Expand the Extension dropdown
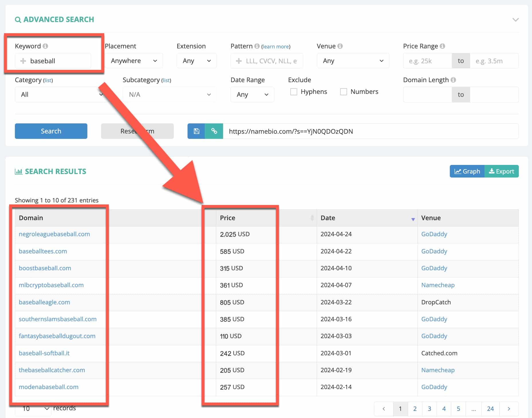This screenshot has width=532, height=418. pyautogui.click(x=196, y=61)
